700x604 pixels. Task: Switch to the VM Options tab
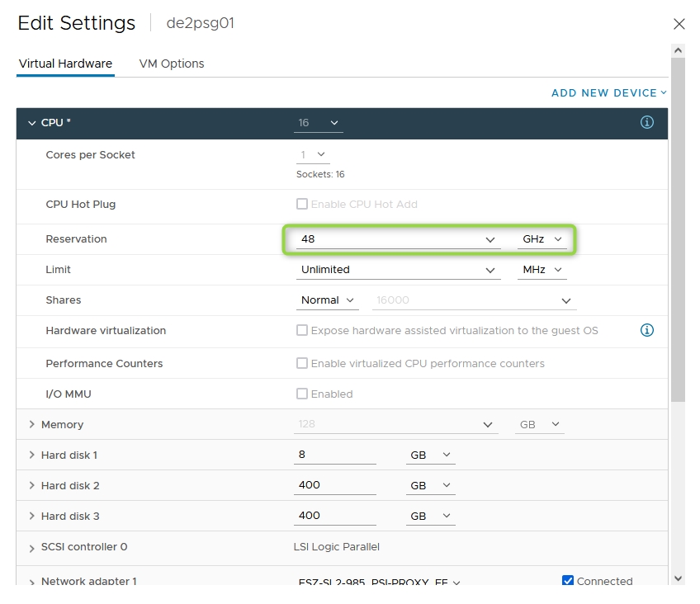(172, 64)
